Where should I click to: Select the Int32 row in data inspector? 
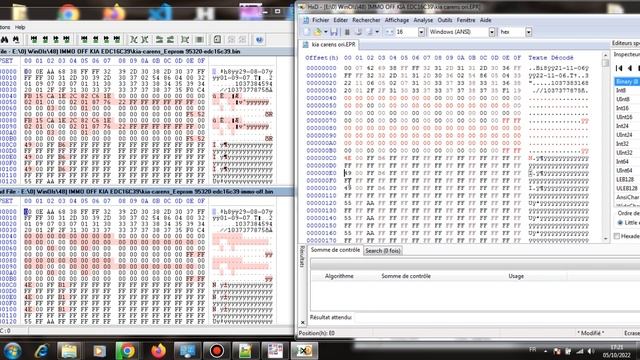[x=627, y=144]
